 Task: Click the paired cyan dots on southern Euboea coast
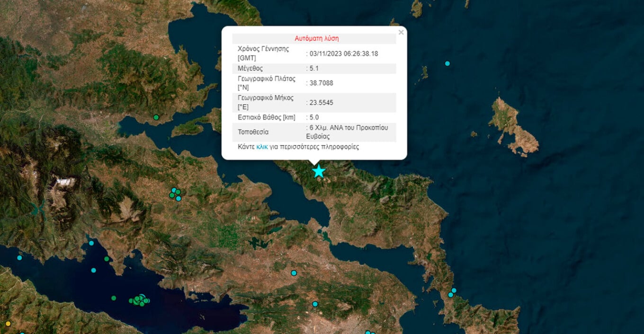coord(452,292)
